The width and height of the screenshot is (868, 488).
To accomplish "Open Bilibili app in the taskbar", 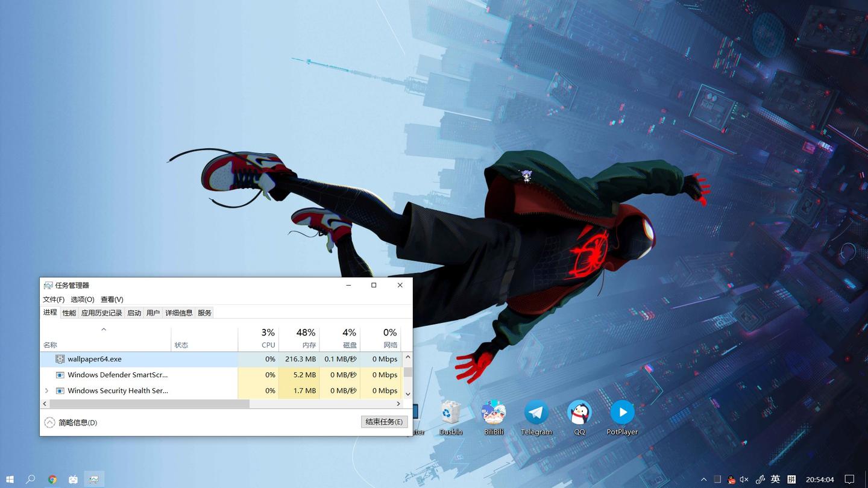I will pos(73,480).
